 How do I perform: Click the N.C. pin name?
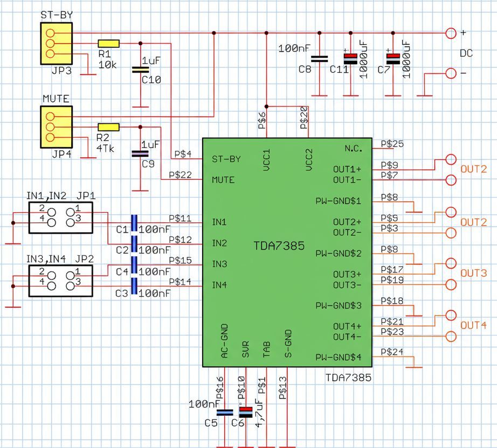click(x=354, y=149)
